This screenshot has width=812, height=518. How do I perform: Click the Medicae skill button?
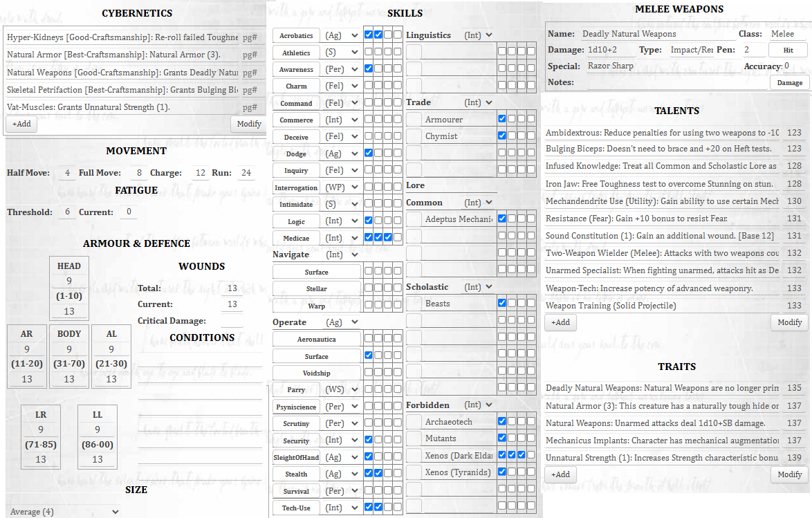[x=296, y=239]
